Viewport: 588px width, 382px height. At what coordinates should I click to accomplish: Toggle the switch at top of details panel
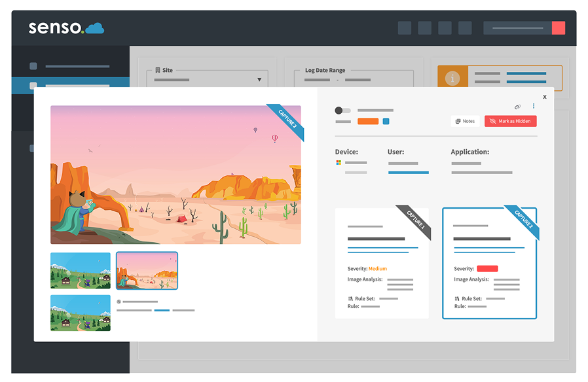click(x=342, y=111)
